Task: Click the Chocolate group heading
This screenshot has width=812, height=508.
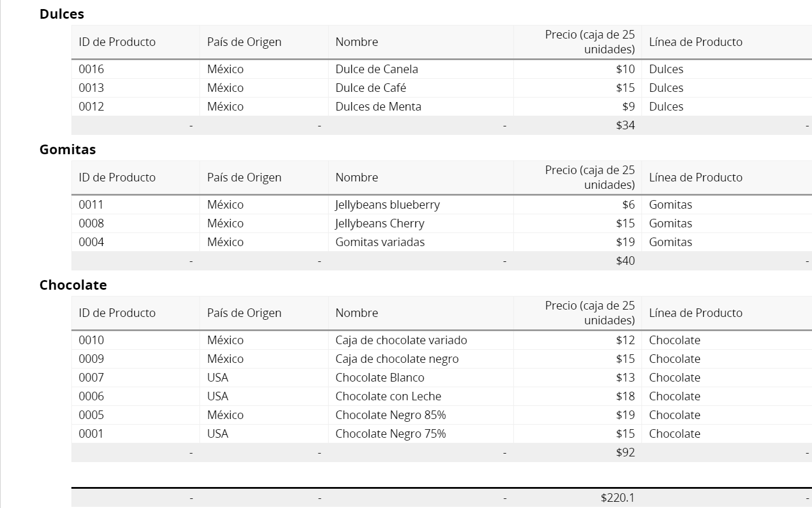Action: point(73,285)
